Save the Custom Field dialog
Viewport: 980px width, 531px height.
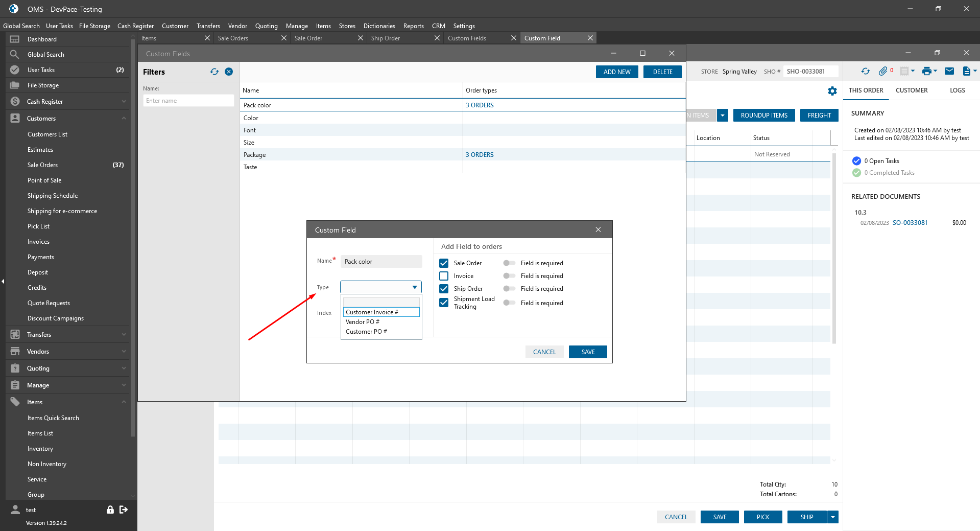click(x=587, y=352)
